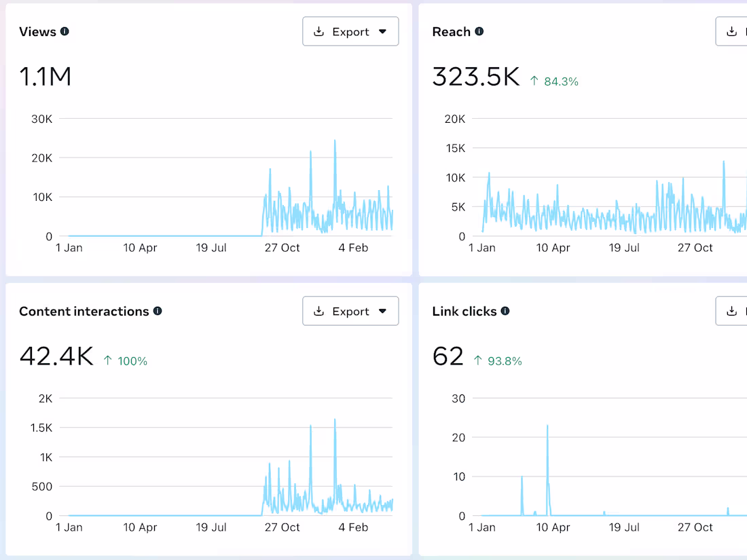
Task: Open info tooltip beside Content interactions
Action: (x=158, y=311)
